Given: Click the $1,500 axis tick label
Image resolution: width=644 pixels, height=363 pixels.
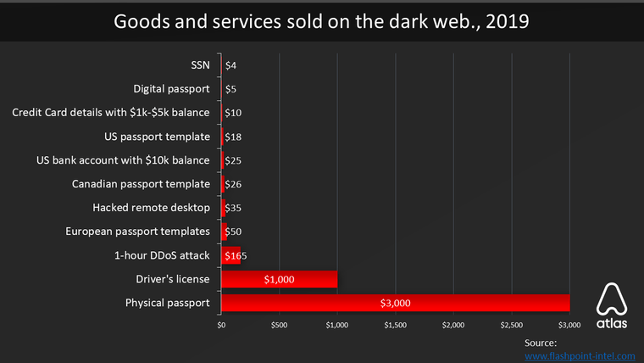Looking at the screenshot, I should [396, 325].
